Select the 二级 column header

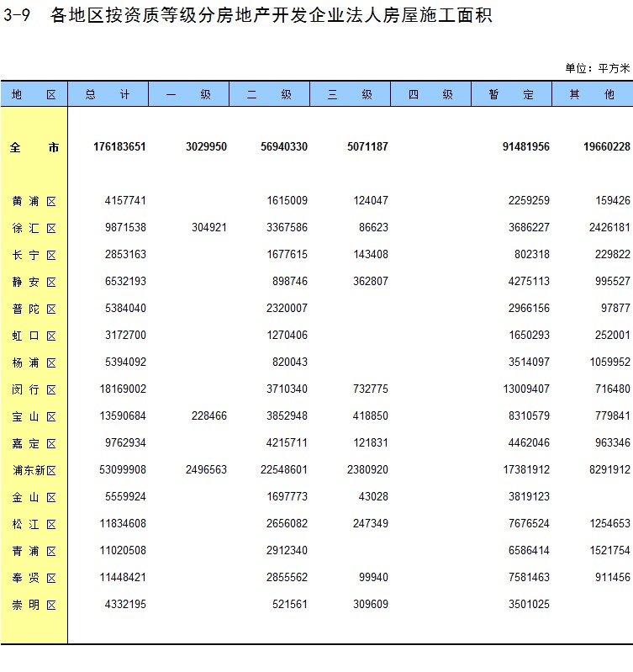(x=269, y=95)
